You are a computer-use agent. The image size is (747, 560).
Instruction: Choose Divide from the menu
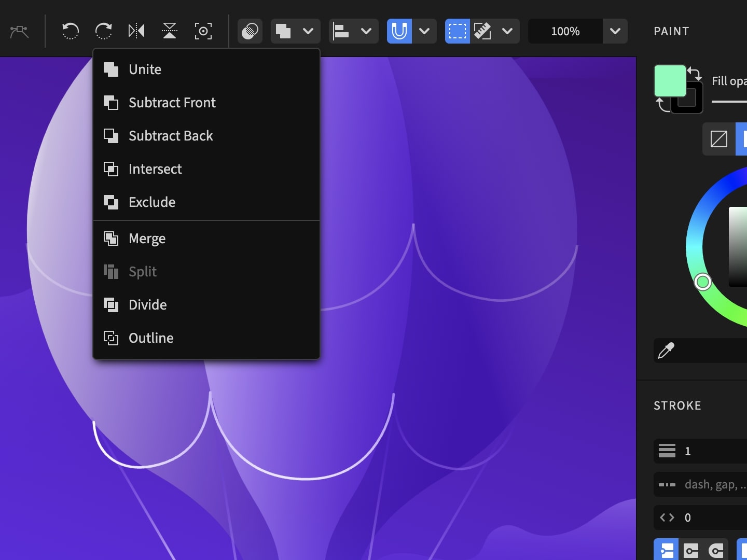point(206,305)
